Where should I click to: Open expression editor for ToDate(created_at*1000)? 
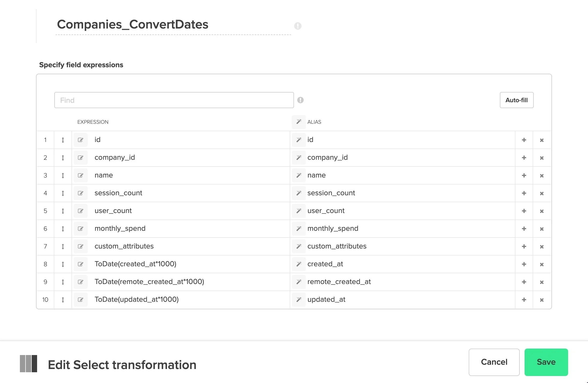click(80, 264)
